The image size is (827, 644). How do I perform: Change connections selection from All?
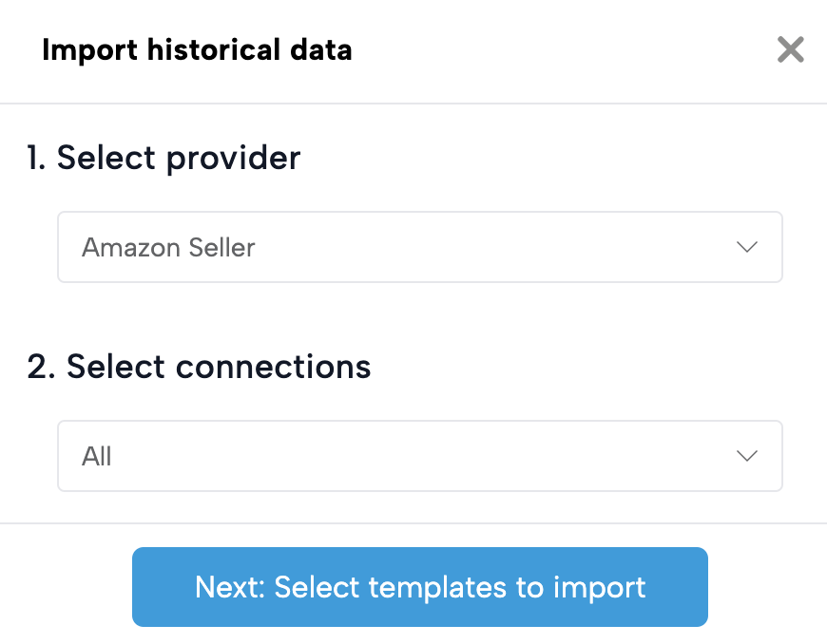[x=419, y=456]
